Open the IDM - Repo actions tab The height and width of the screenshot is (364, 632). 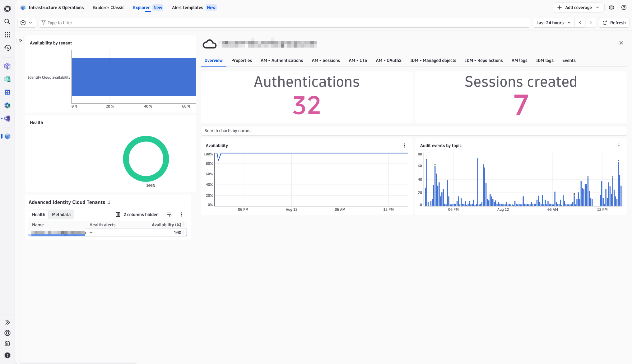484,60
